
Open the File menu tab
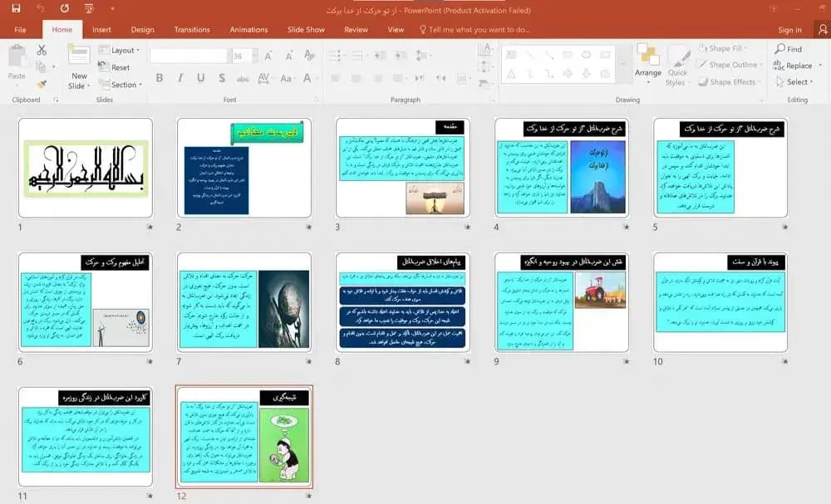click(x=20, y=30)
